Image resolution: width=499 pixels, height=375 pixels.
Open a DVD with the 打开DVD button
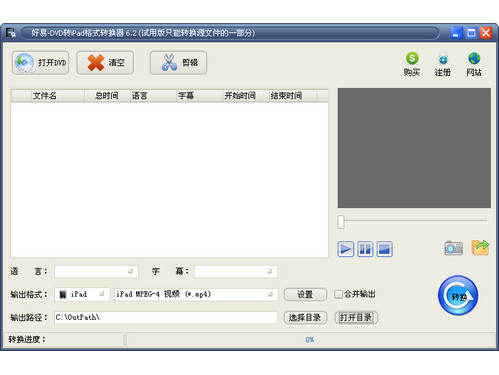click(x=40, y=63)
